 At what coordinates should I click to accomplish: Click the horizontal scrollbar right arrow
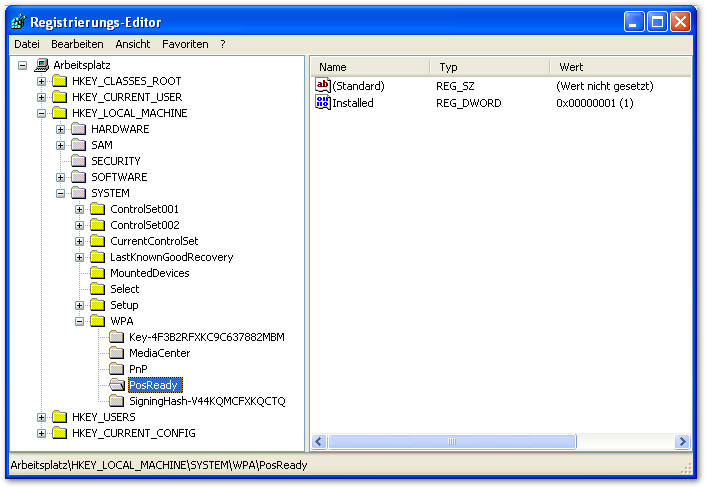pos(682,441)
